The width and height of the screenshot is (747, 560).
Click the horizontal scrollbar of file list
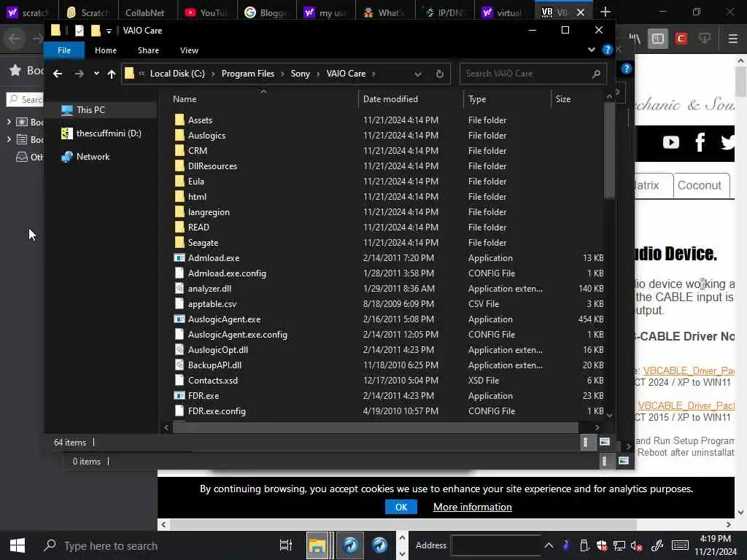click(376, 427)
